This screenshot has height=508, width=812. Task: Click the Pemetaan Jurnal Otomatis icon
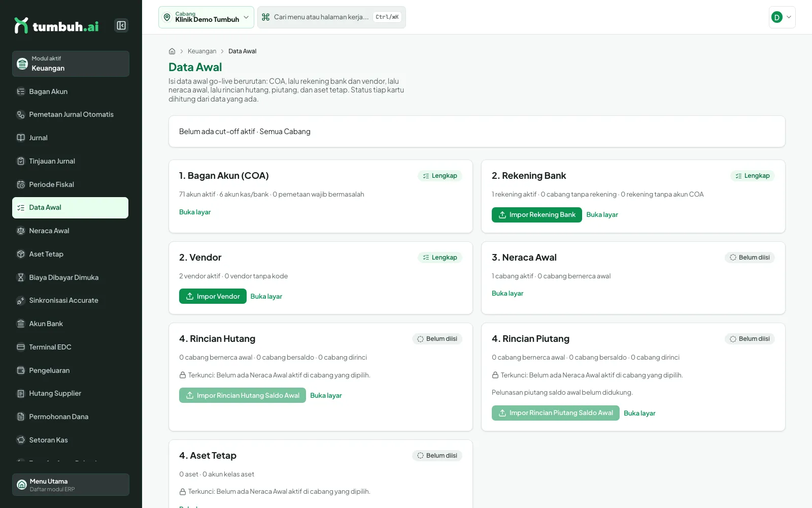(x=21, y=115)
